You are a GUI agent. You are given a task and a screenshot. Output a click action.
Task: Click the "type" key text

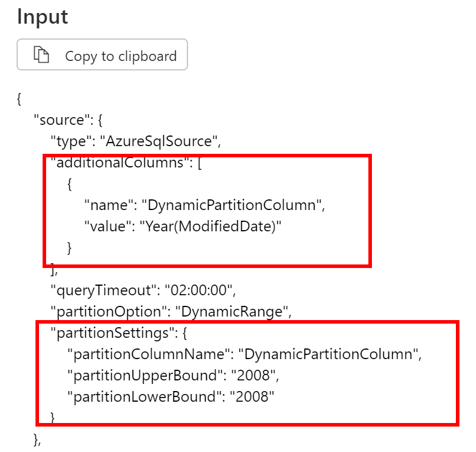[x=71, y=141]
